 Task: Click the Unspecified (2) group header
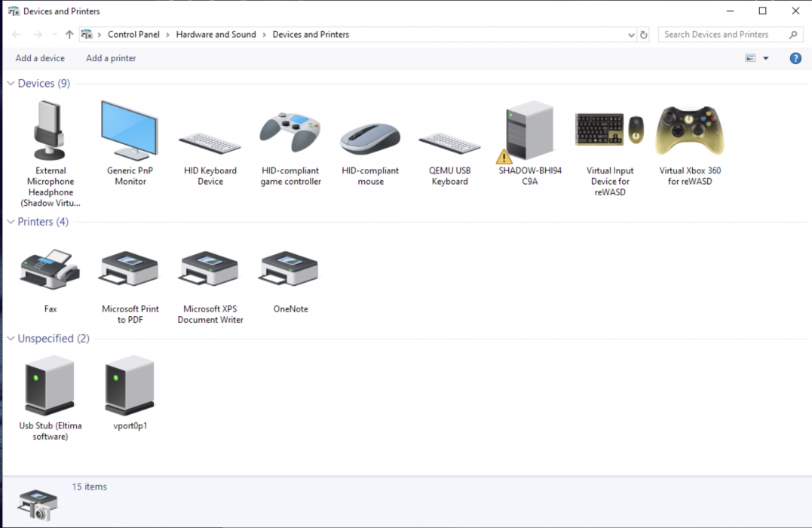click(x=54, y=338)
